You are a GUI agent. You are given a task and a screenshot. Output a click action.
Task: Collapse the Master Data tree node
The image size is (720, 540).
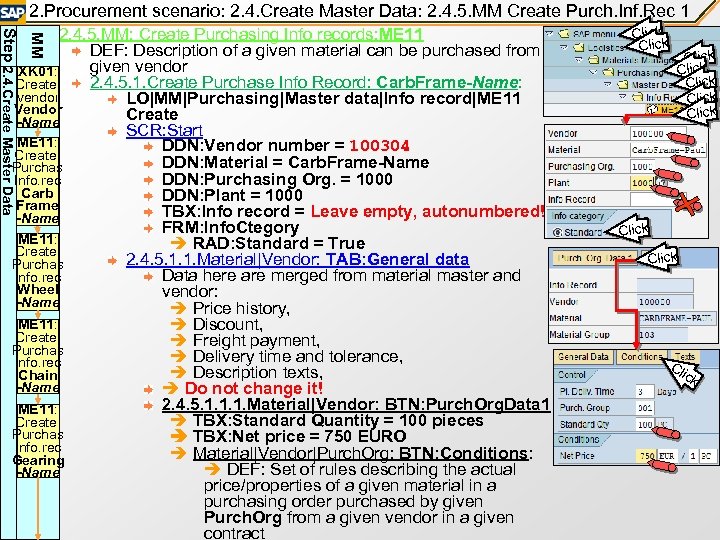click(x=608, y=84)
